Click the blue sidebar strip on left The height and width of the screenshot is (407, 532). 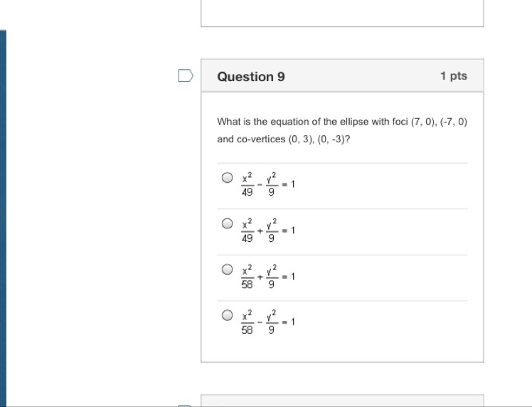pyautogui.click(x=4, y=213)
